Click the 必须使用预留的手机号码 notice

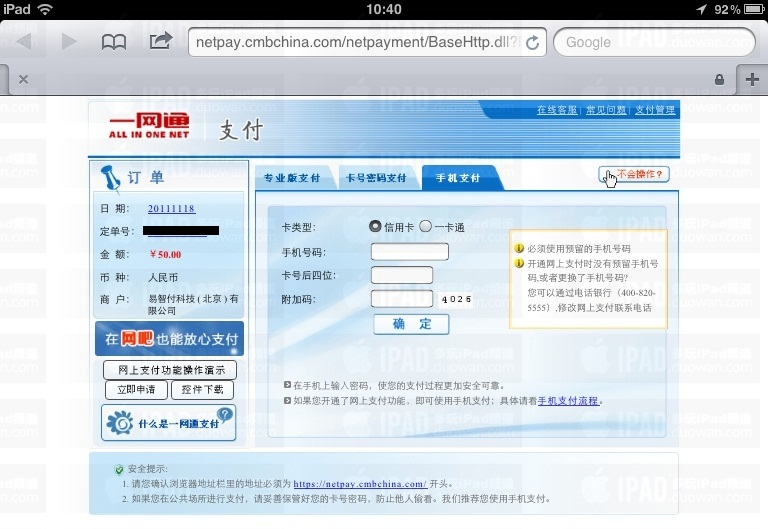[578, 249]
